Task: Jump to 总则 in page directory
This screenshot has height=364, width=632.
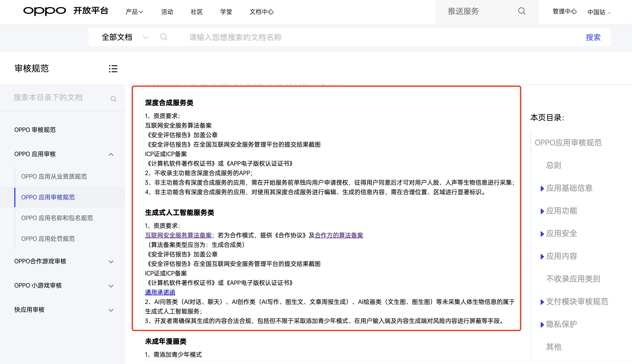Action: 553,165
